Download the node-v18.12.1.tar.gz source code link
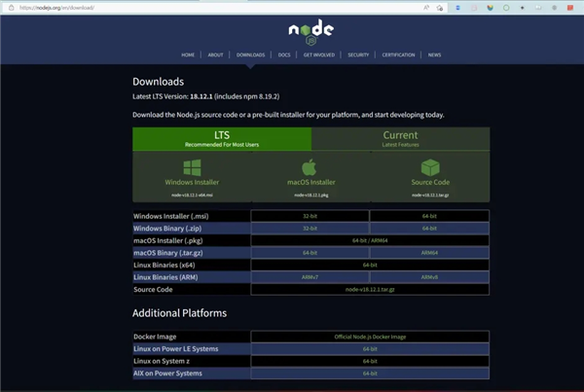The image size is (584, 392). tap(369, 290)
